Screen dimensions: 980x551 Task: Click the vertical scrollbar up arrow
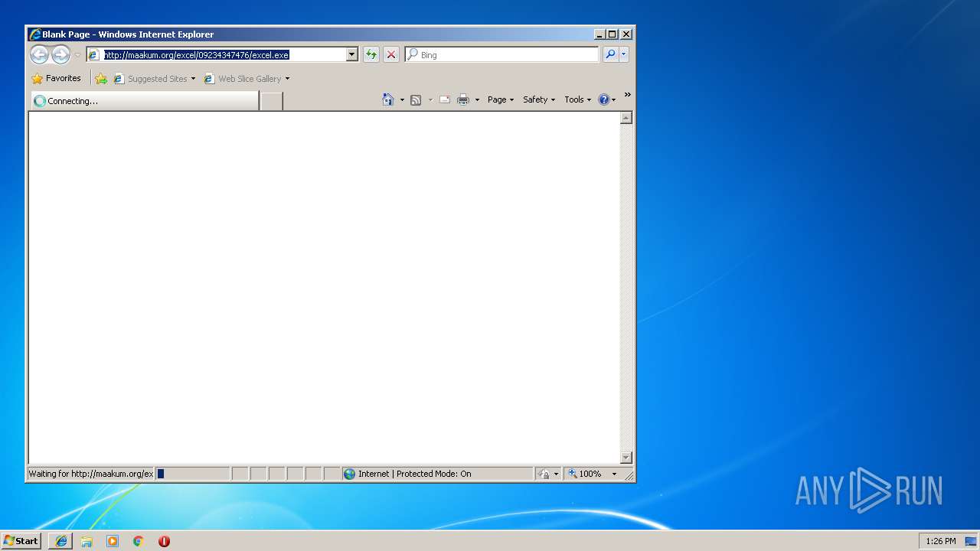(626, 118)
